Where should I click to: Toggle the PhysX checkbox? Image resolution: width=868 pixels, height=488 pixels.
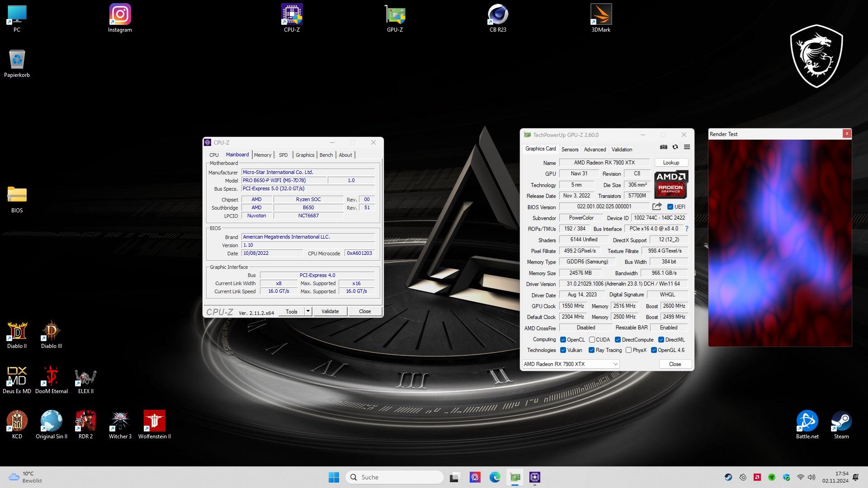coord(628,350)
